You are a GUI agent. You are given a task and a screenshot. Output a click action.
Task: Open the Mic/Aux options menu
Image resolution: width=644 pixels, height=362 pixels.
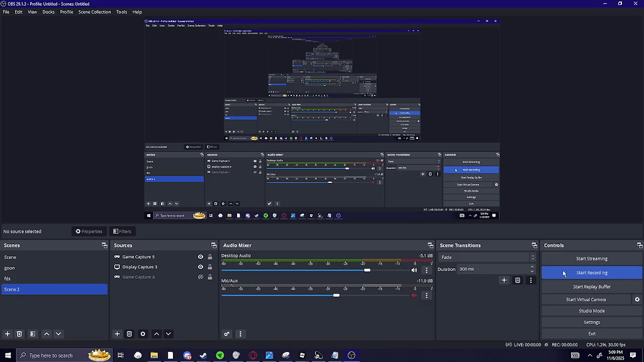427,295
